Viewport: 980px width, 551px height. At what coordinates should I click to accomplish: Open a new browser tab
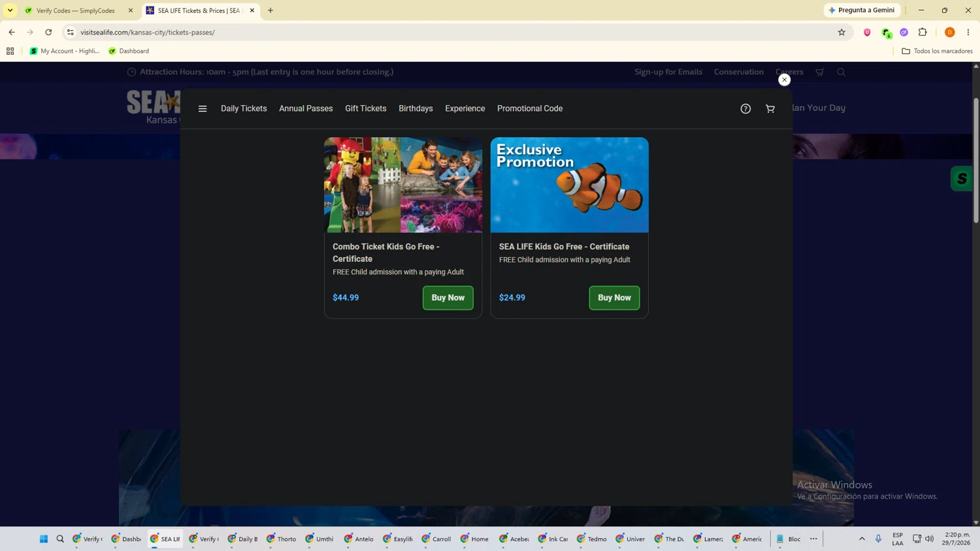click(270, 10)
